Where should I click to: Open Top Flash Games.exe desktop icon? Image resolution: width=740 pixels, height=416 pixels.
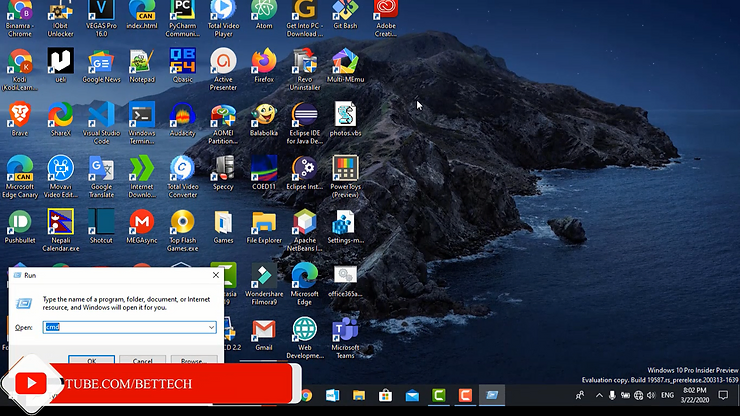click(x=183, y=230)
